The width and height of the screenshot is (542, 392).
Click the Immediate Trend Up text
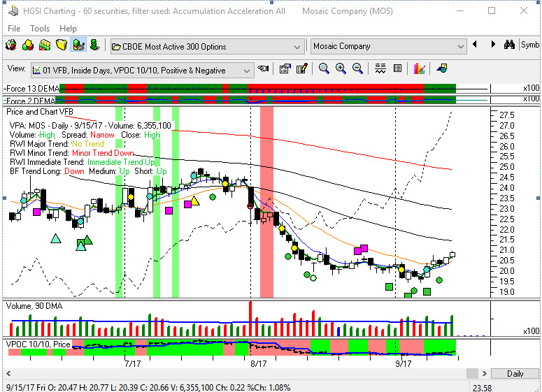(x=121, y=162)
